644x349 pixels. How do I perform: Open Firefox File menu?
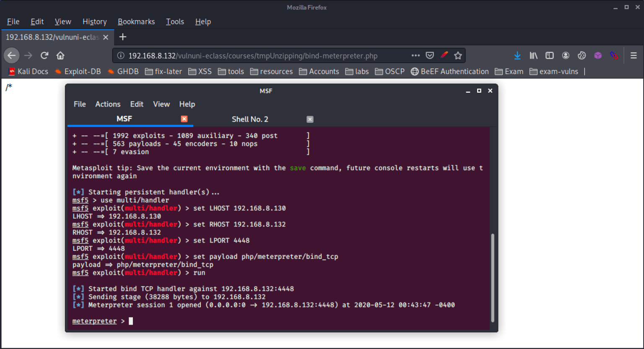click(13, 21)
